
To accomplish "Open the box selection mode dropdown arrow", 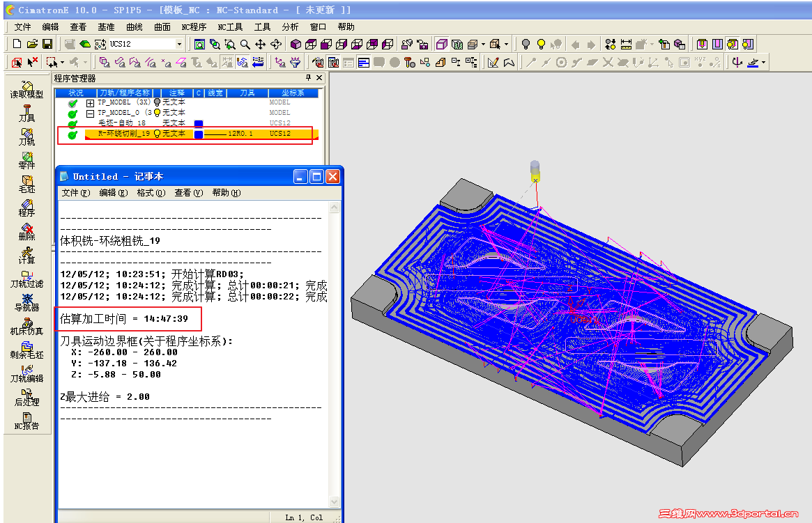I will click(62, 62).
